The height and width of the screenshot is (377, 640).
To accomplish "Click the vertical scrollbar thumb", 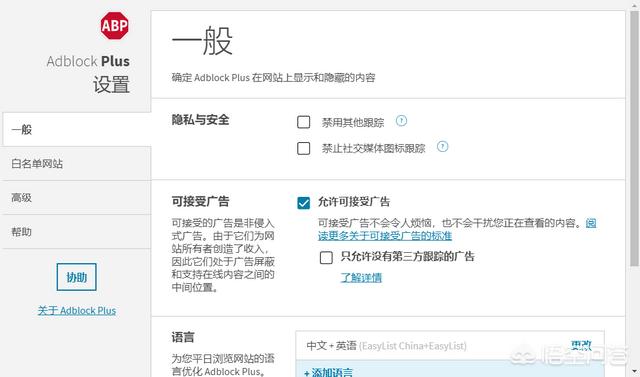I will [x=634, y=139].
